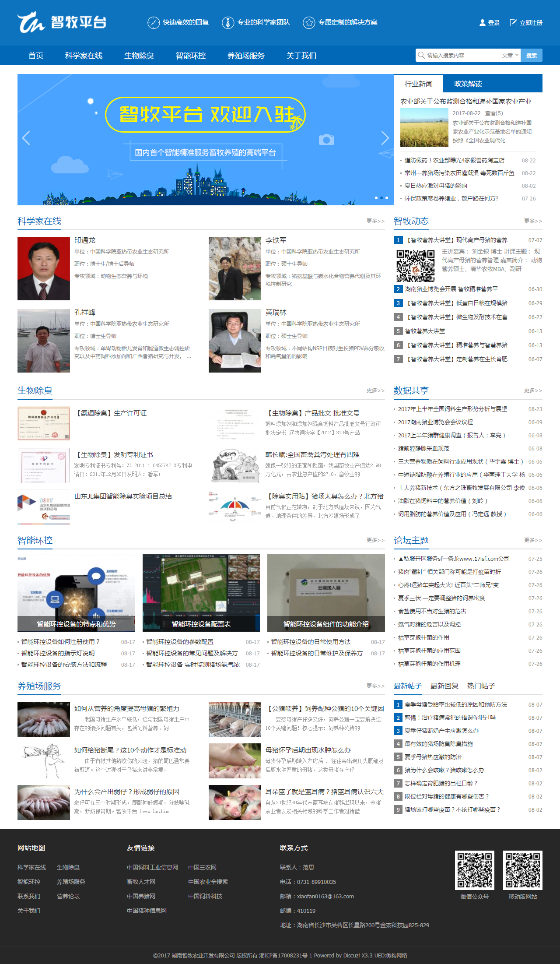Click the 微信公众号 QR code
This screenshot has height=964, width=560.
coord(474,870)
